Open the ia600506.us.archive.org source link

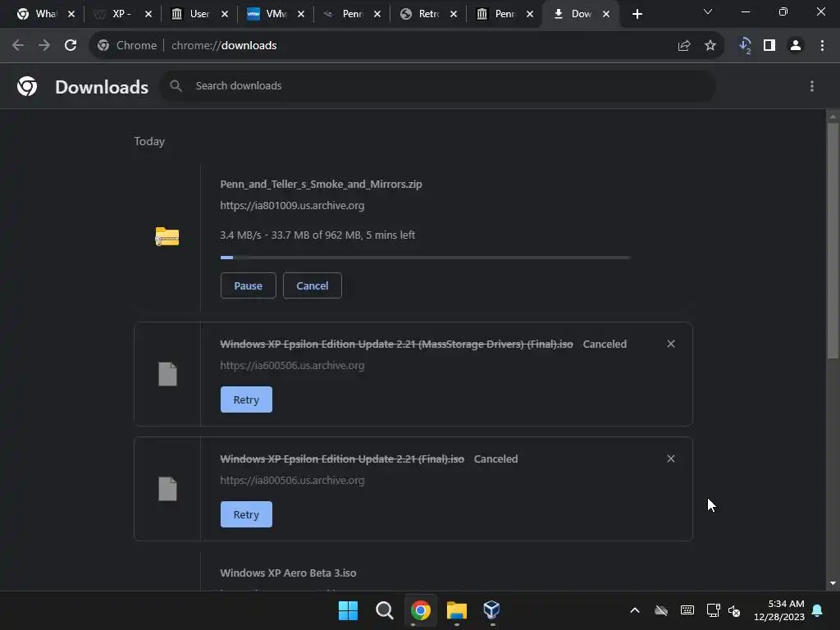pyautogui.click(x=292, y=366)
